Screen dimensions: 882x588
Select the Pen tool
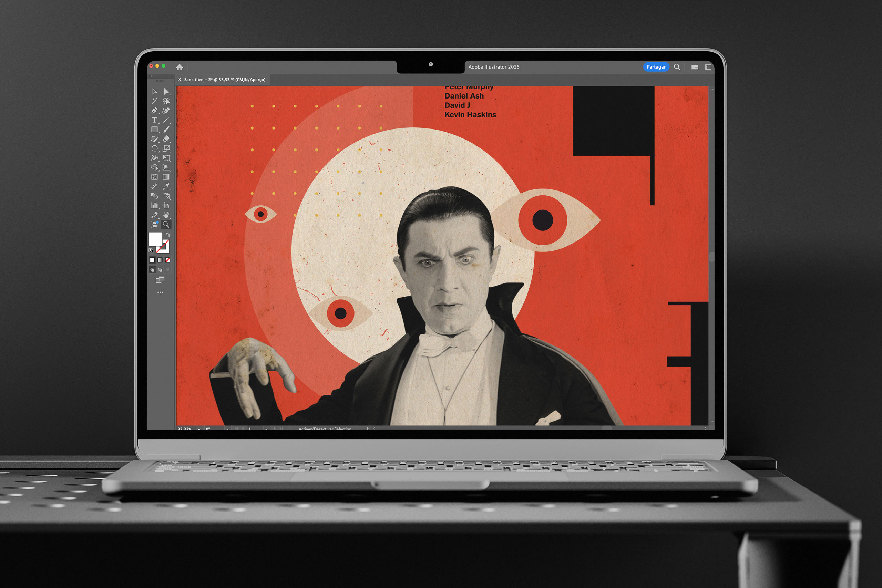154,111
